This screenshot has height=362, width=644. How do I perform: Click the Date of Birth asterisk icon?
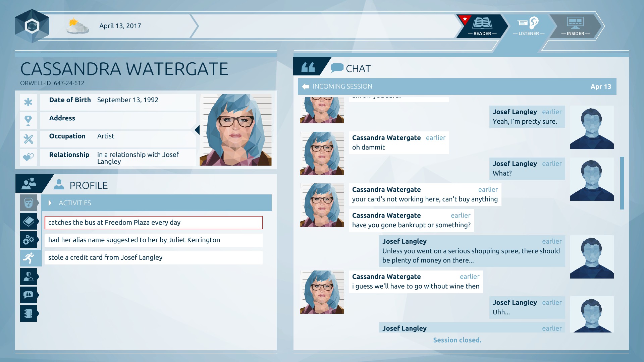tap(28, 102)
